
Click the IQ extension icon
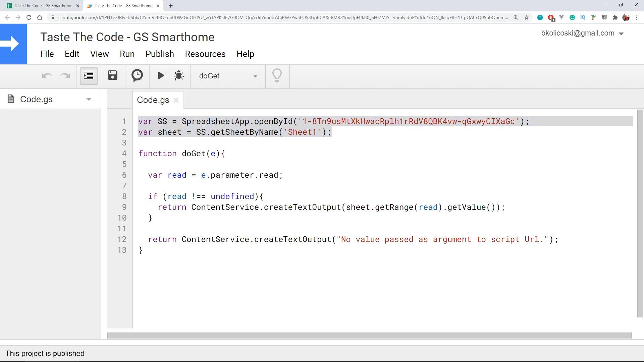(x=583, y=17)
